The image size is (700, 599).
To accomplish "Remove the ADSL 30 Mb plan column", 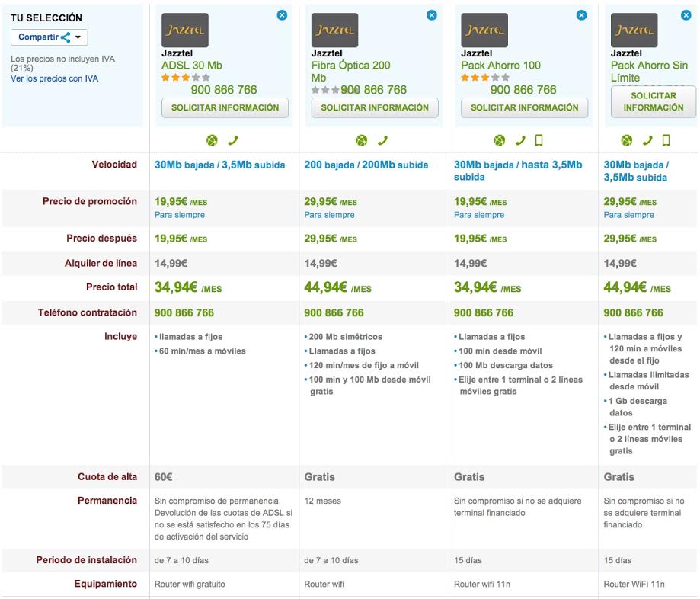I will point(282,15).
